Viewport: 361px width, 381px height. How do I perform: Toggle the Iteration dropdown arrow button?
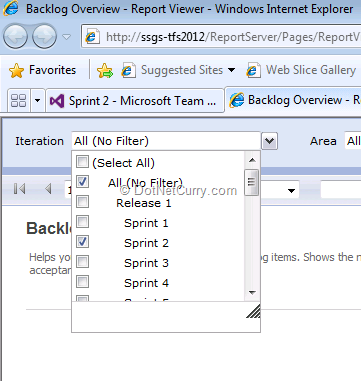coord(269,141)
